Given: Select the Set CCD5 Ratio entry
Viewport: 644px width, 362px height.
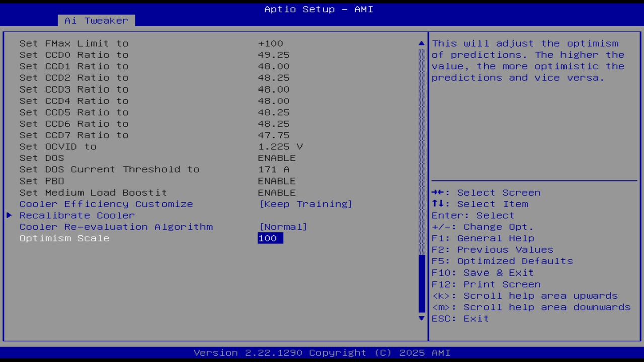Looking at the screenshot, I should point(74,112).
